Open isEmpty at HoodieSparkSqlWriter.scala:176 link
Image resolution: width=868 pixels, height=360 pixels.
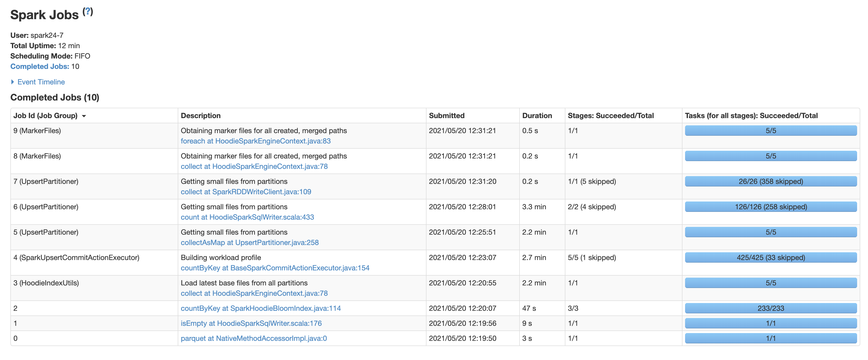[251, 323]
